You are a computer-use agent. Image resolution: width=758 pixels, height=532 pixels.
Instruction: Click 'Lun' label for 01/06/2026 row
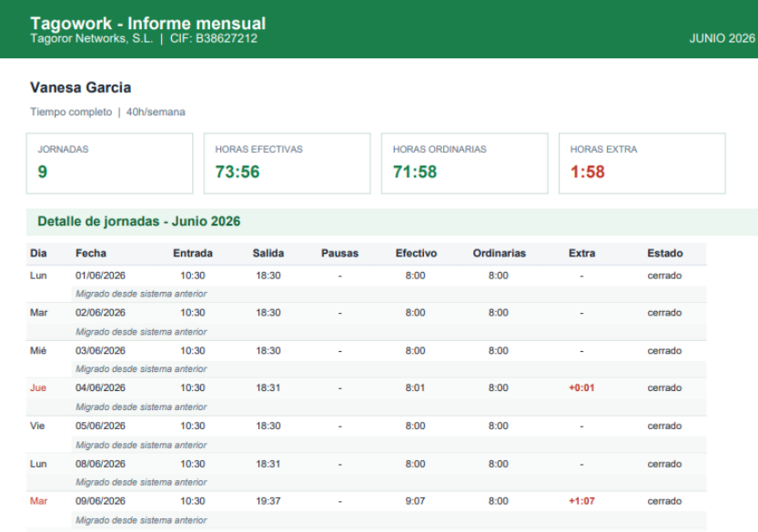click(38, 276)
